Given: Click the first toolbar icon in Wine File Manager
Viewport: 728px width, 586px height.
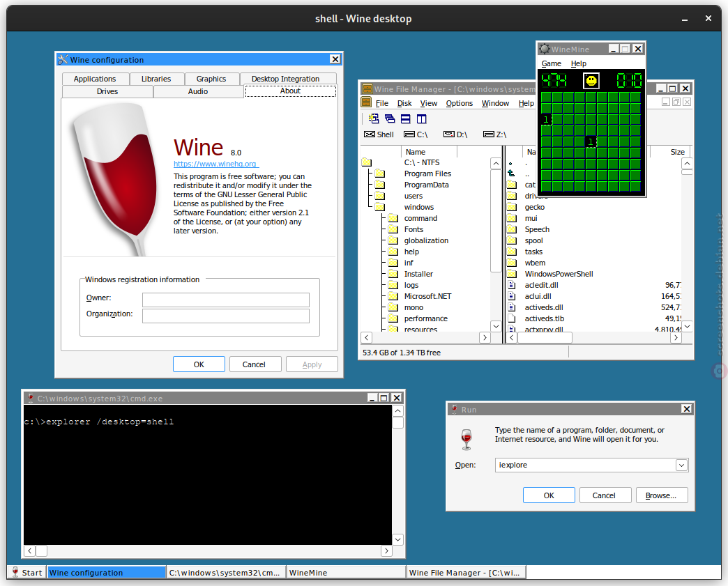Looking at the screenshot, I should pos(374,118).
